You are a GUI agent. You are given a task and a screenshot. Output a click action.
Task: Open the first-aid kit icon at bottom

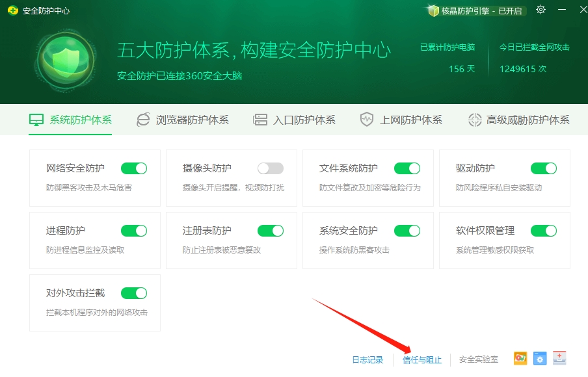click(559, 358)
